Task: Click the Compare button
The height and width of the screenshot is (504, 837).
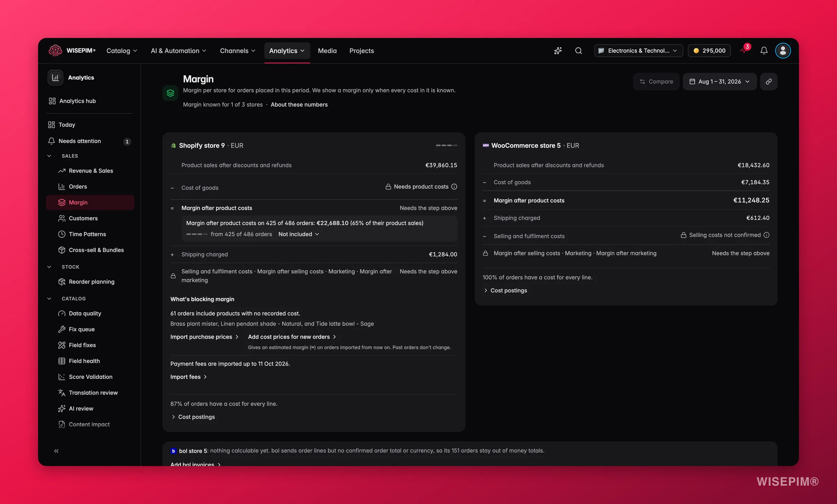Action: click(x=656, y=82)
